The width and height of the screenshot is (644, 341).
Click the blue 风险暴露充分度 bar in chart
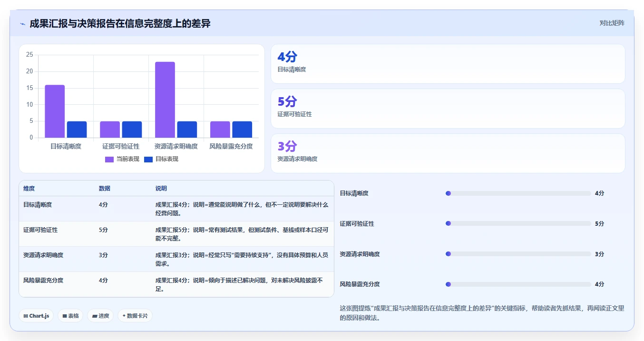tap(242, 130)
